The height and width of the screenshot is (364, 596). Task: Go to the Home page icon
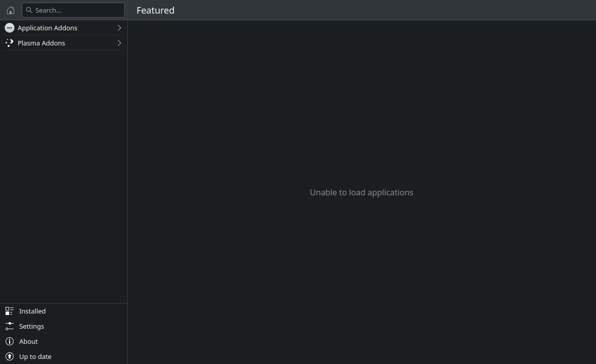tap(11, 10)
